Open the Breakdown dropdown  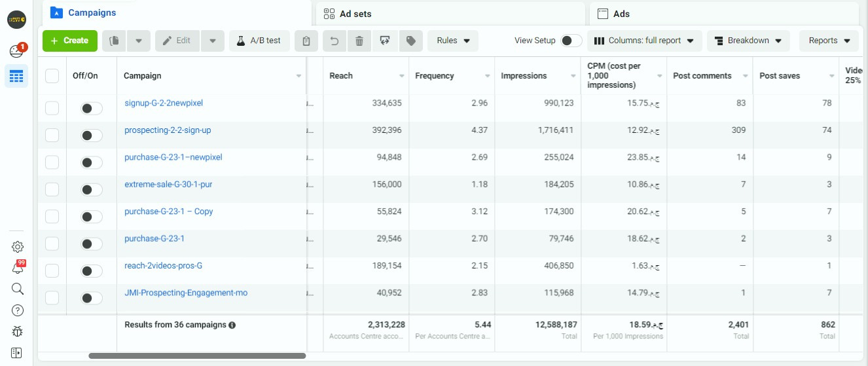(748, 41)
